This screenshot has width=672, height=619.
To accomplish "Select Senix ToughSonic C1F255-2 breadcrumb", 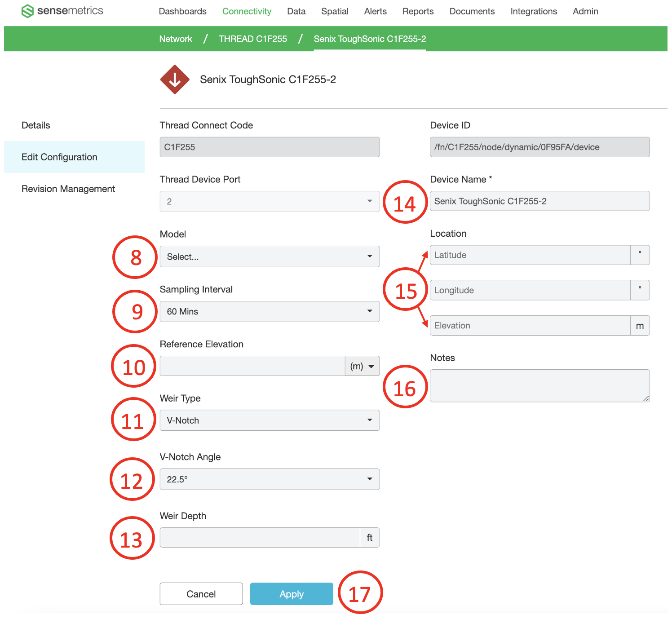I will coord(370,39).
